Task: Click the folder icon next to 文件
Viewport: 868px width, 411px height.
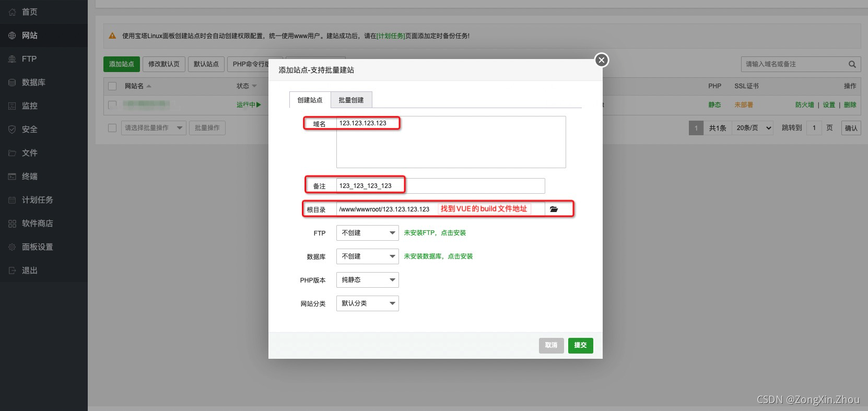Action: coord(12,153)
